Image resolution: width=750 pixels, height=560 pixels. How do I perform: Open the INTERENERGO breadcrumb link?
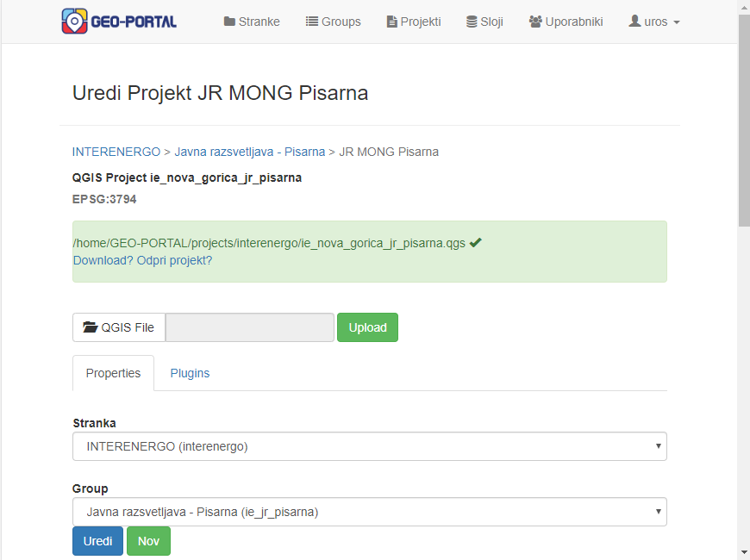coord(116,152)
